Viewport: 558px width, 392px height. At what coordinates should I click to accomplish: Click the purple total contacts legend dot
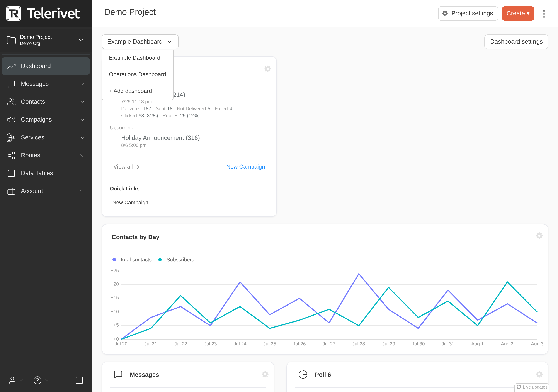pos(114,260)
